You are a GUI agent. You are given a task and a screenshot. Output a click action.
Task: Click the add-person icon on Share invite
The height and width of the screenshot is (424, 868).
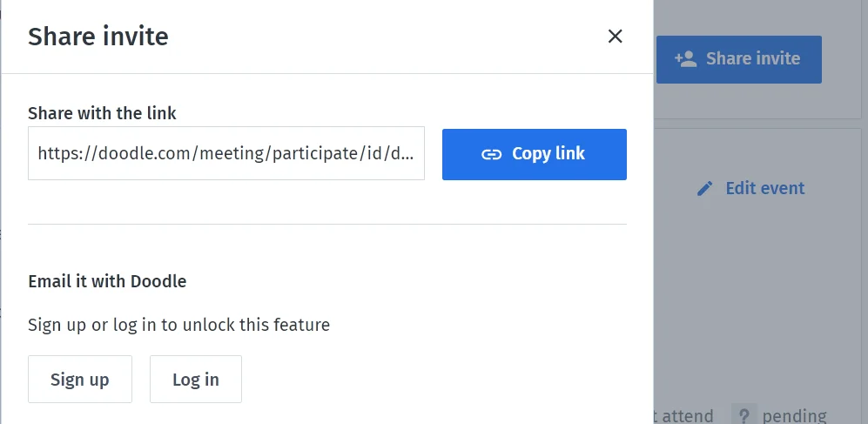(x=685, y=58)
